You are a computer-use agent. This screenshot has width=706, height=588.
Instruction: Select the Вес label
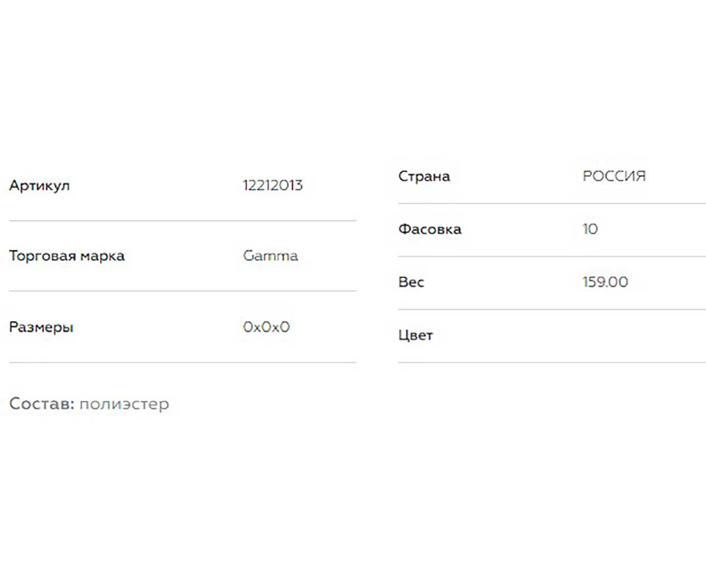(x=411, y=282)
